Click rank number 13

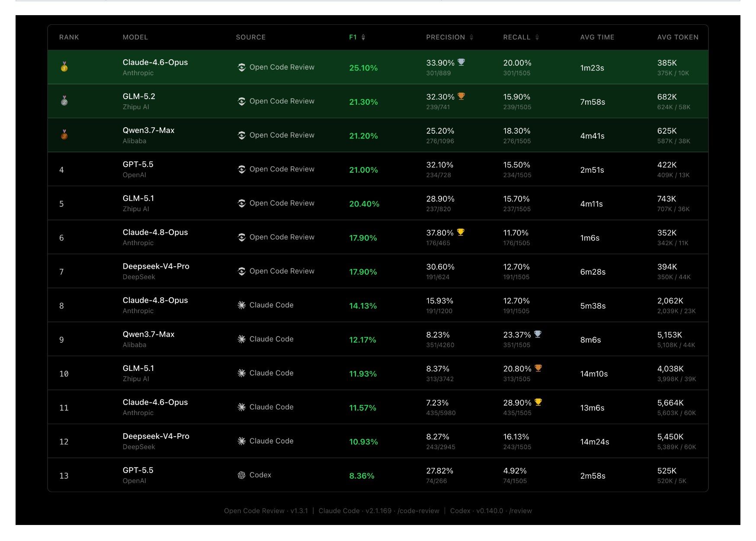point(64,476)
